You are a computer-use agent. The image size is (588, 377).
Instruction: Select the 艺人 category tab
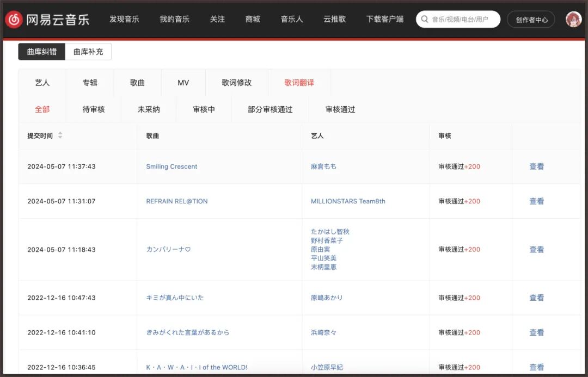(42, 83)
